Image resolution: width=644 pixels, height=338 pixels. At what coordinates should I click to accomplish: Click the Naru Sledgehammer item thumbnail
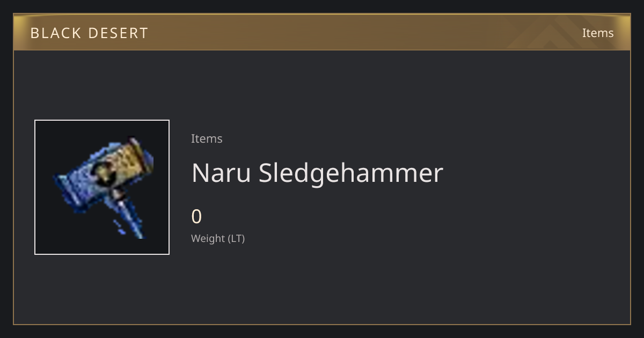(102, 187)
